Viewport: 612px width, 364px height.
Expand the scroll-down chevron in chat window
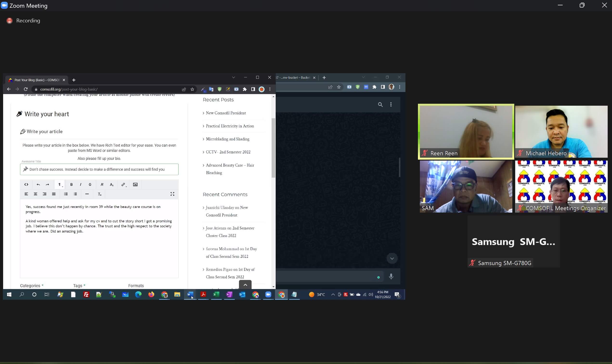(392, 258)
